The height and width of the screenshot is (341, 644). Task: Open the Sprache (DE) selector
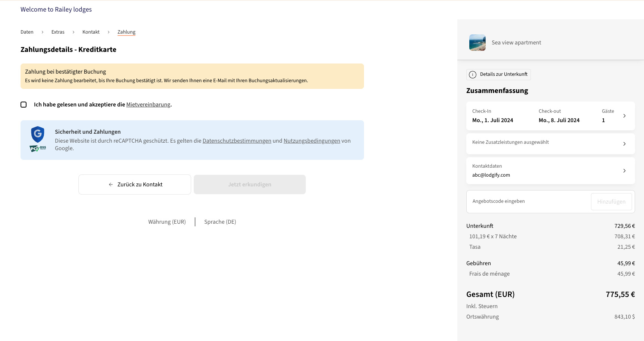click(x=220, y=221)
